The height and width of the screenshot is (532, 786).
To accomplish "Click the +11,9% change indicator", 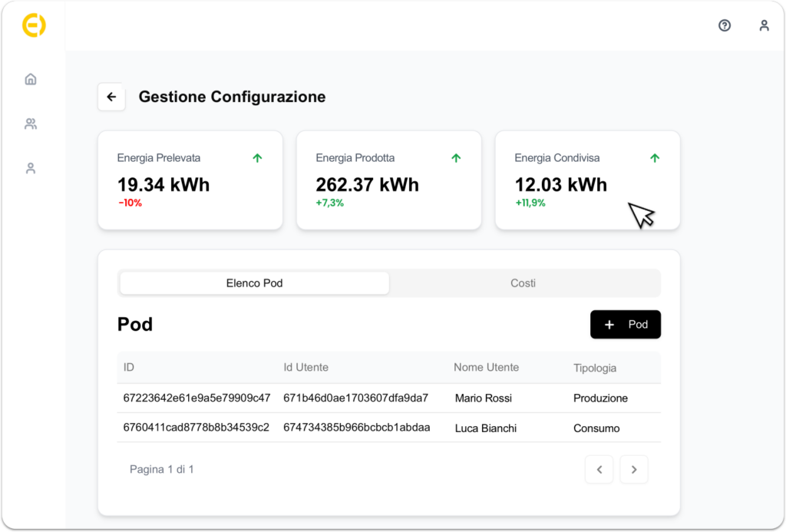I will pos(530,203).
